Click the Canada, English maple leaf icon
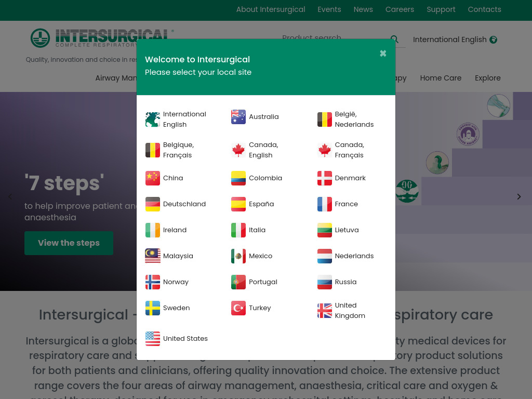 tap(238, 150)
